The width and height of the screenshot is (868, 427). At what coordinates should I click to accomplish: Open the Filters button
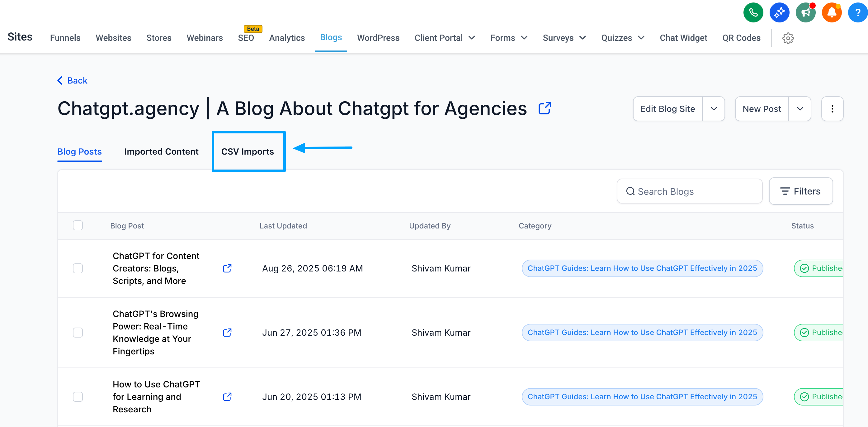(801, 191)
